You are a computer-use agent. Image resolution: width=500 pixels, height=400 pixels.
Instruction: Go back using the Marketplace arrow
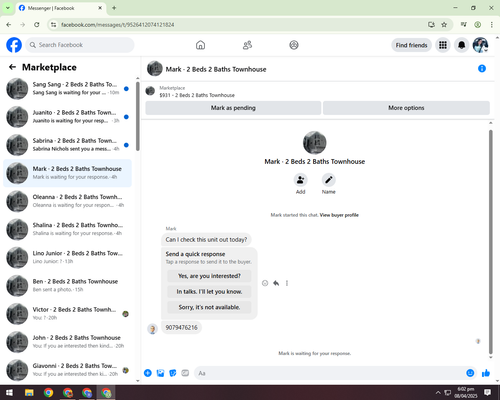12,67
